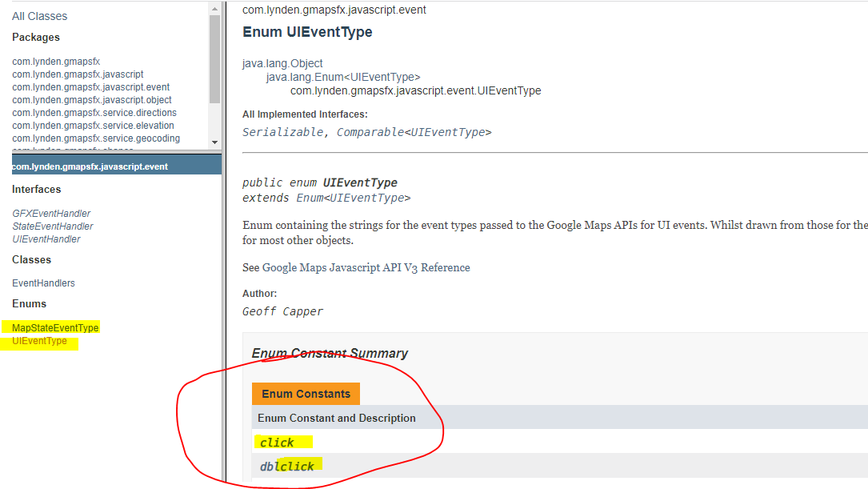This screenshot has width=868, height=489.
Task: Follow the Google Maps Javascript API V3 Reference link
Action: (x=366, y=268)
